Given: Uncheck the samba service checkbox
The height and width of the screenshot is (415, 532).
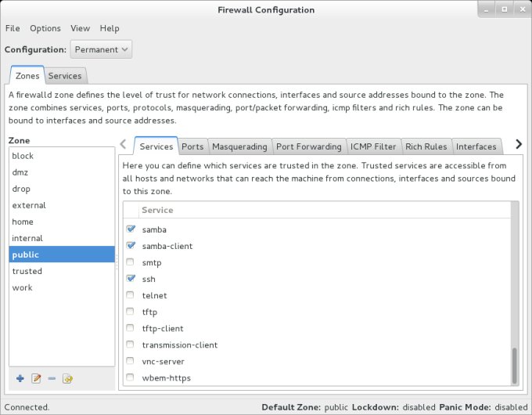Looking at the screenshot, I should [x=131, y=229].
